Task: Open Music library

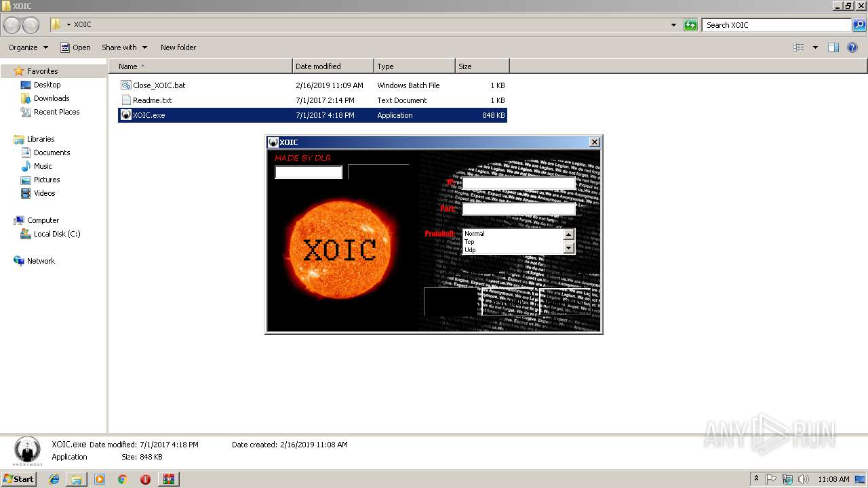Action: pyautogui.click(x=43, y=166)
